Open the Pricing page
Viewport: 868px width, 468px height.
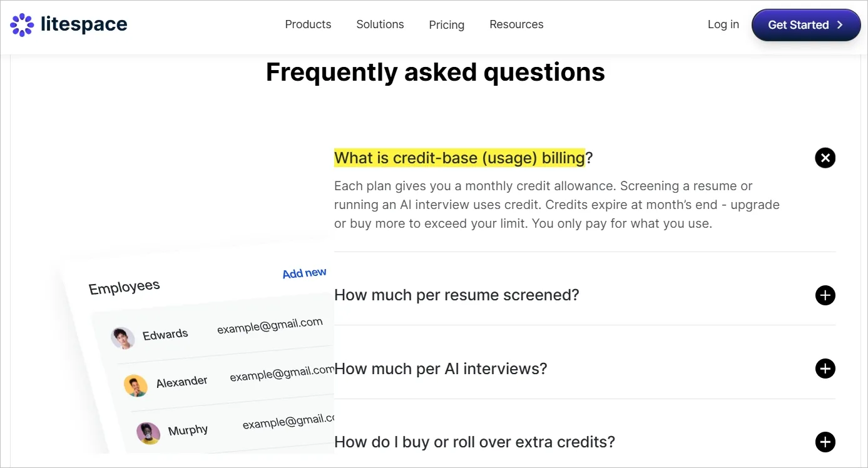(446, 25)
